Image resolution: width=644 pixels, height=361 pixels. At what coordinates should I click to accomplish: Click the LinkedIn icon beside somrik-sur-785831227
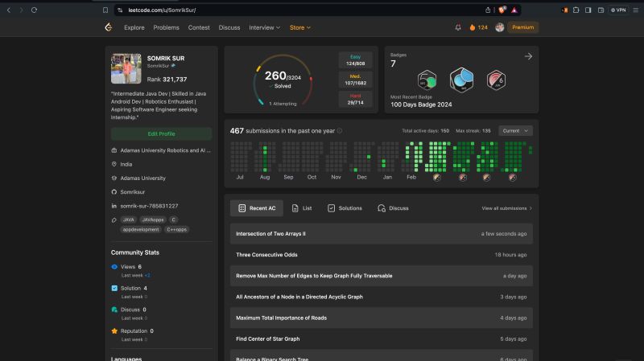114,206
